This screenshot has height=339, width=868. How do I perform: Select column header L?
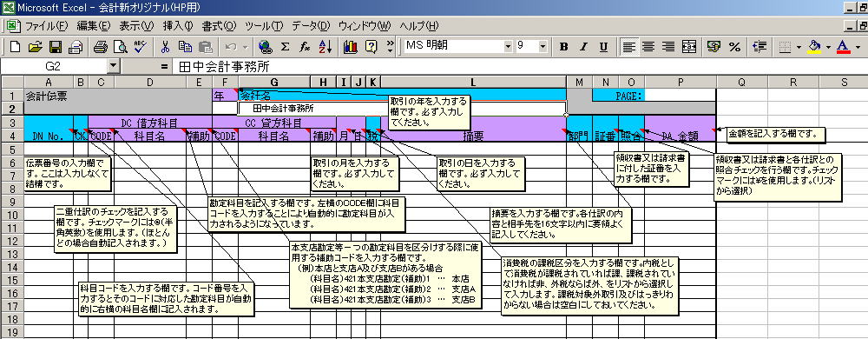point(473,82)
